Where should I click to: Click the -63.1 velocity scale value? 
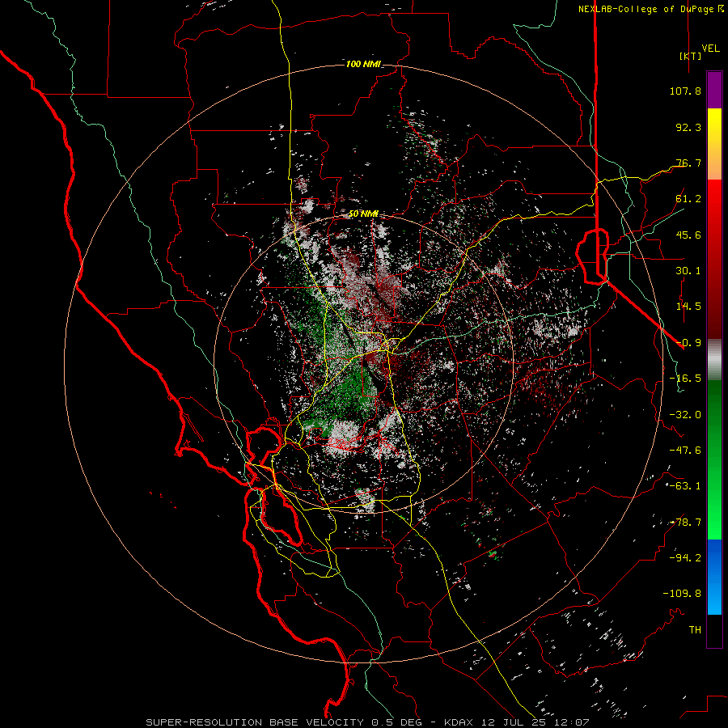[x=685, y=486]
